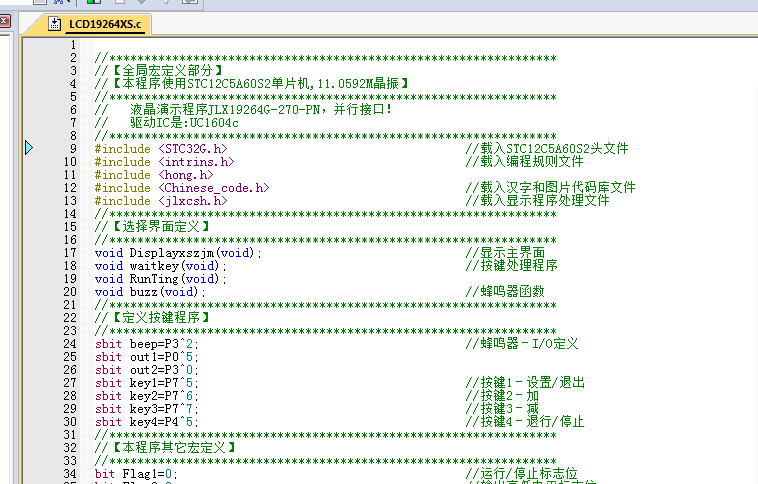Click the //载入编程规则文件 comment

pos(525,161)
